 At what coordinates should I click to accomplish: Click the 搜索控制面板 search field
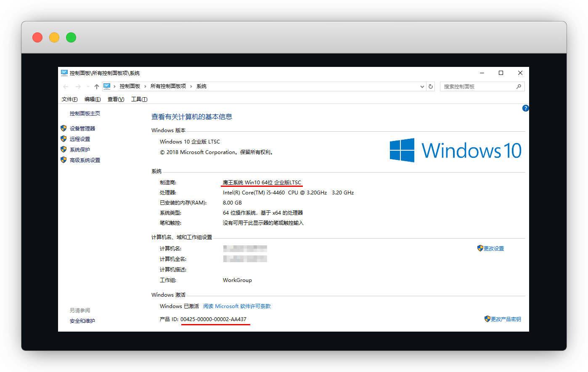coord(477,86)
